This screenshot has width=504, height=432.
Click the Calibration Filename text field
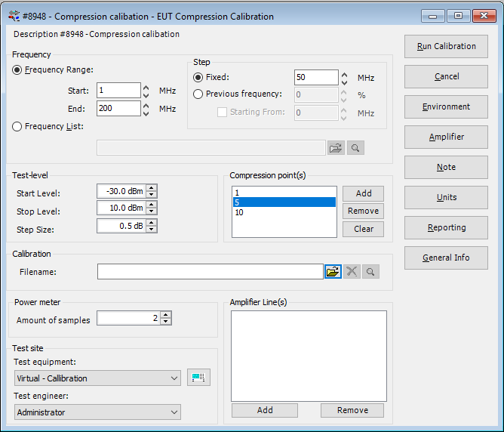click(210, 272)
